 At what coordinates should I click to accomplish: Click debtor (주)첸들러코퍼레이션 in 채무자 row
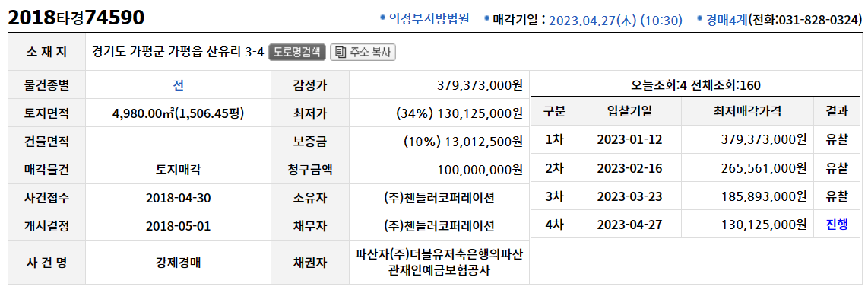click(439, 226)
